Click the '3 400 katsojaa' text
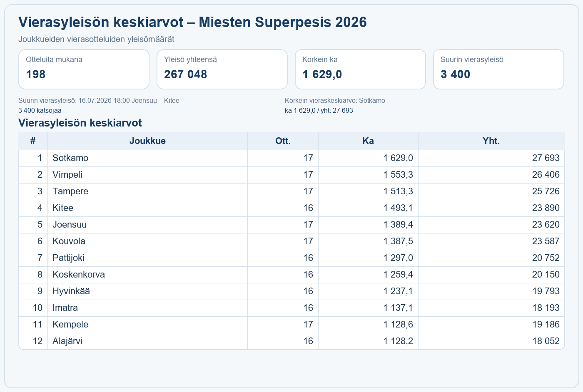This screenshot has height=392, width=583. pos(40,111)
